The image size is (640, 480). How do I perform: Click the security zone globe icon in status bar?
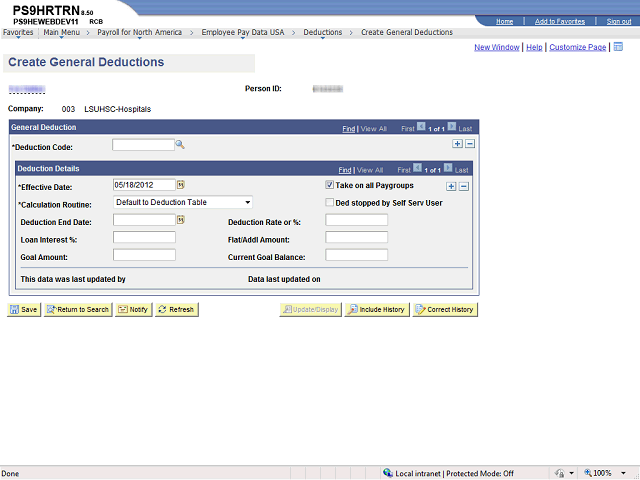point(388,473)
